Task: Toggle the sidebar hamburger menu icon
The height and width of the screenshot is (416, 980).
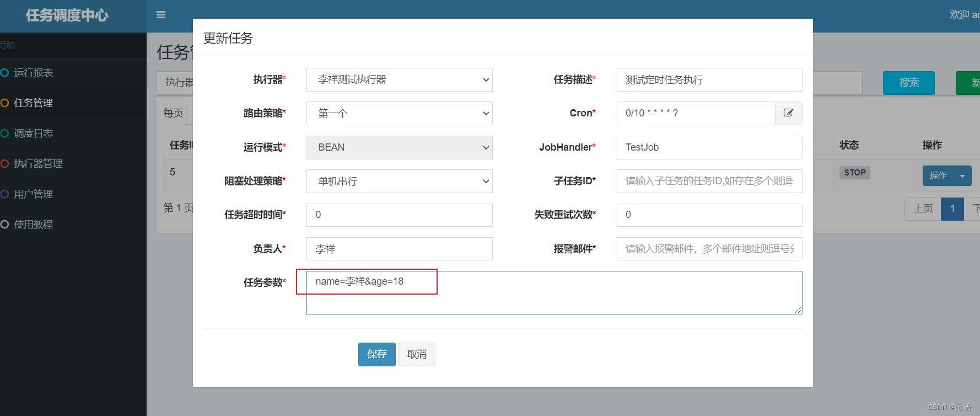Action: [161, 15]
